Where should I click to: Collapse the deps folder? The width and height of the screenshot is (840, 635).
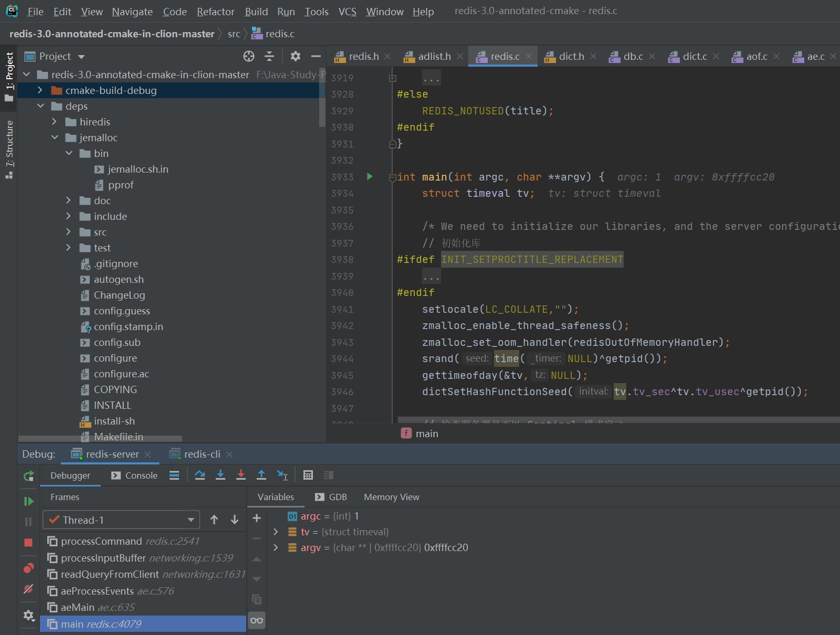[x=40, y=106]
